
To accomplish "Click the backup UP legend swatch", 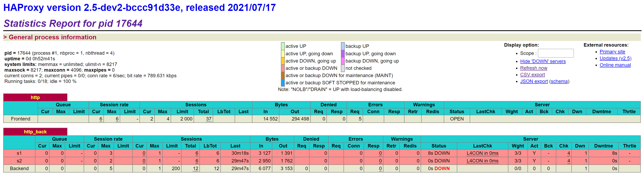I will 343,46.
